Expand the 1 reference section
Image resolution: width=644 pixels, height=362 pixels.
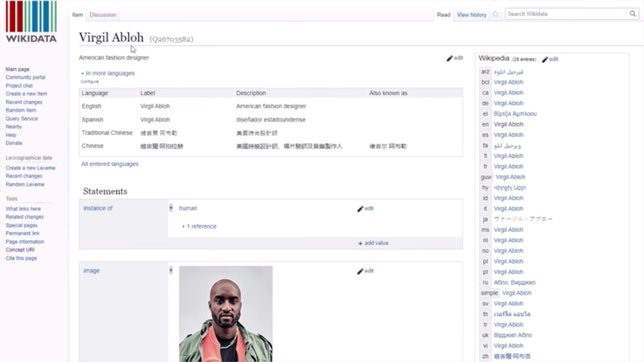199,226
